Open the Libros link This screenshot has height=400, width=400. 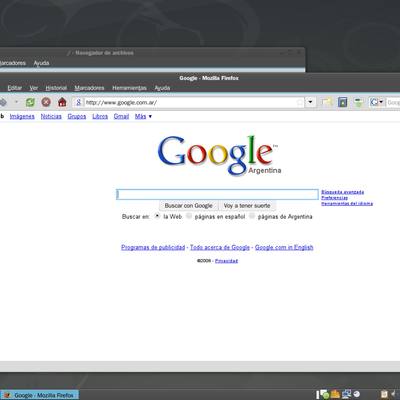pos(100,116)
